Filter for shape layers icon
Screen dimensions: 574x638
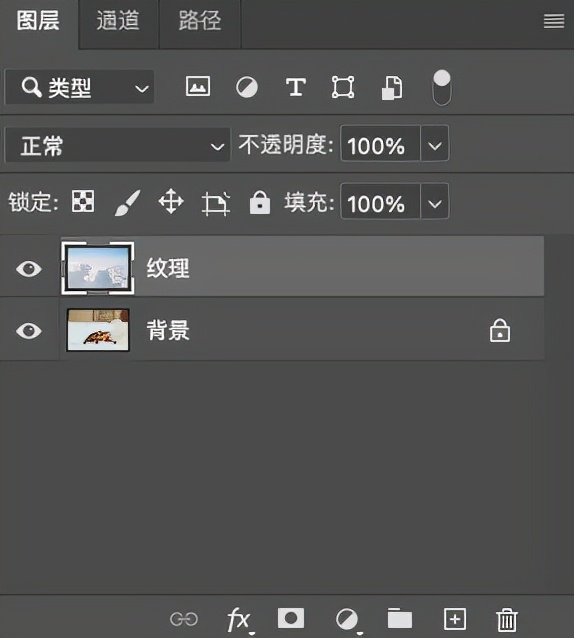tap(343, 87)
